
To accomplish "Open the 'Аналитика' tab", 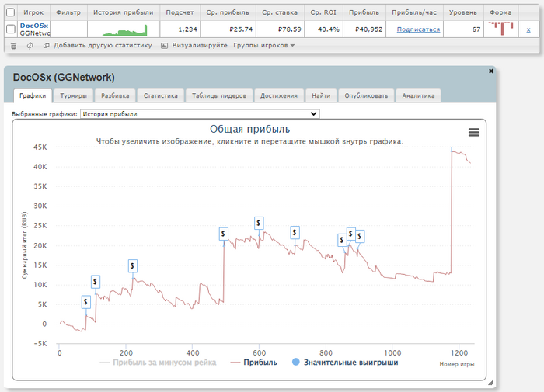I will [418, 96].
